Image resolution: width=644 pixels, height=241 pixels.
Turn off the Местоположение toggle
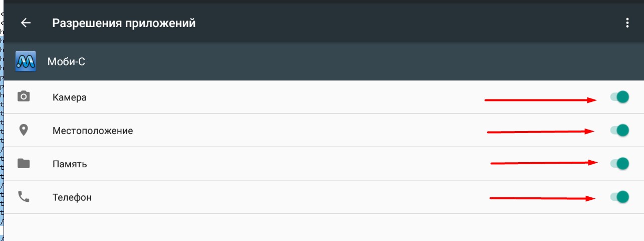pos(619,130)
